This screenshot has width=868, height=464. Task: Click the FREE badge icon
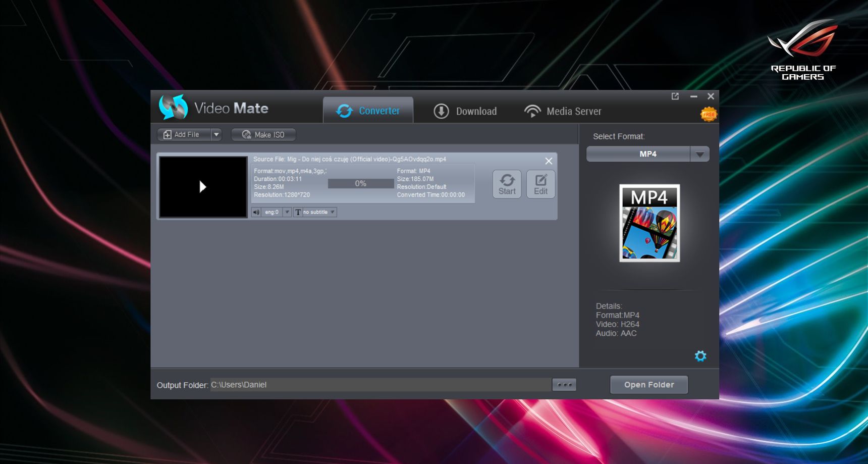(x=709, y=115)
